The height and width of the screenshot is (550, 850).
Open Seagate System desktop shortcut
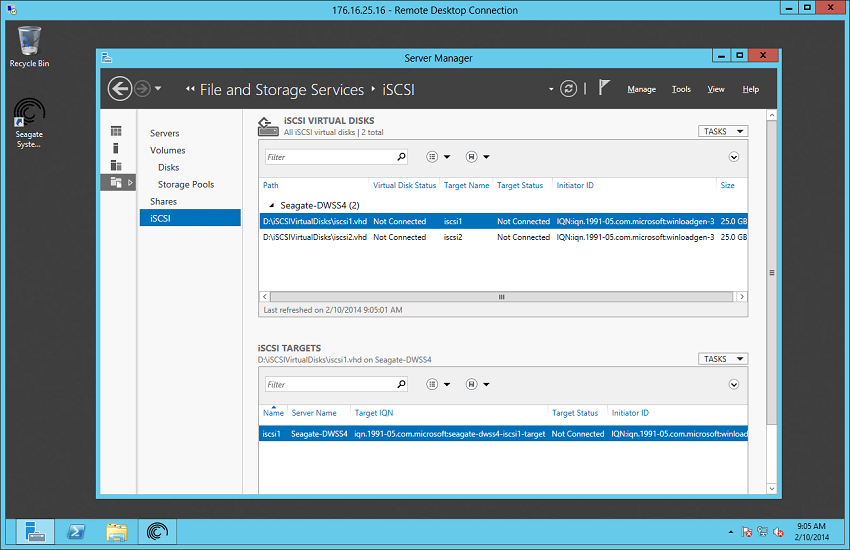tap(29, 123)
